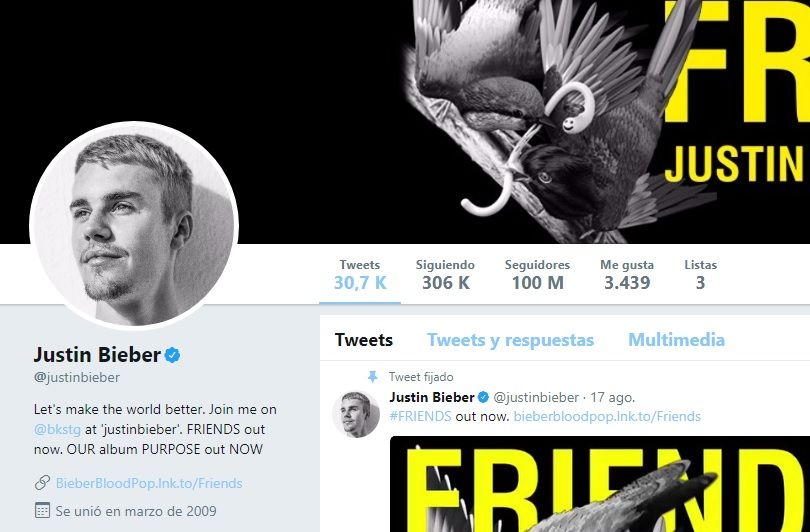Image resolution: width=810 pixels, height=532 pixels.
Task: Select the Tweets counter showing 30,7 K
Action: 360,275
